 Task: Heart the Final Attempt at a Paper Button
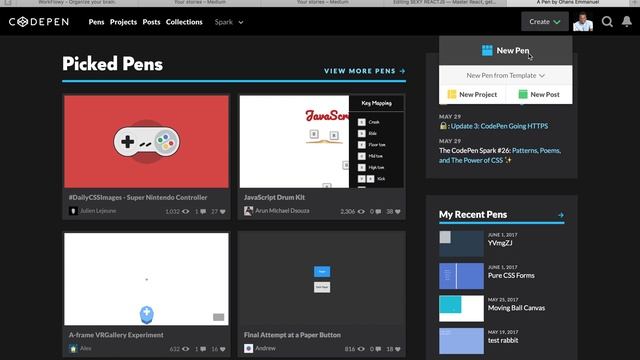(398, 349)
